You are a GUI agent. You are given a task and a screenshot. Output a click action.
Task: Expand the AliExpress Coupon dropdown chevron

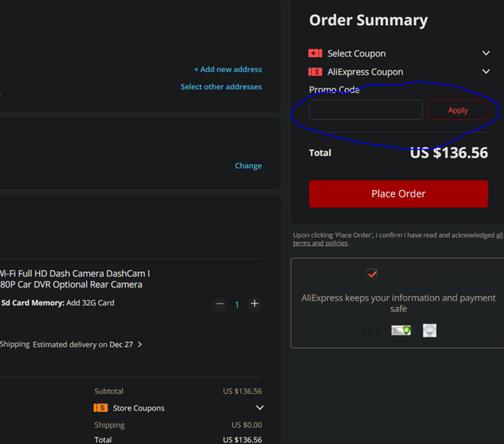pos(486,71)
